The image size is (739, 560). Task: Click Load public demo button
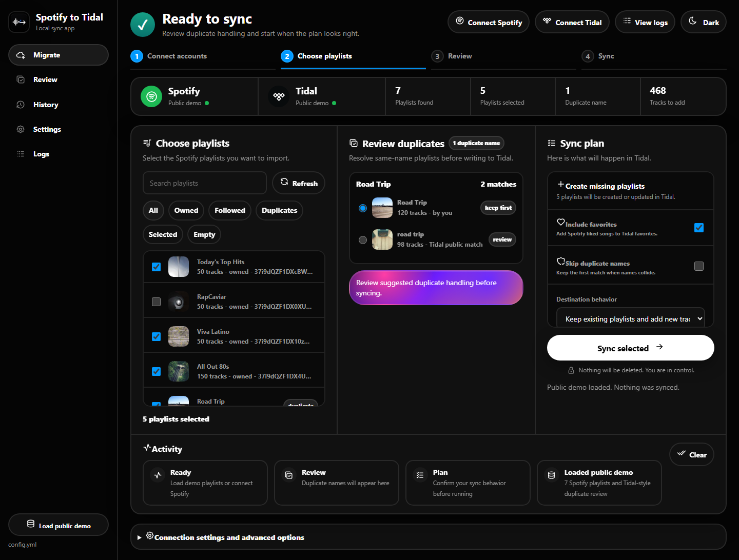[59, 525]
